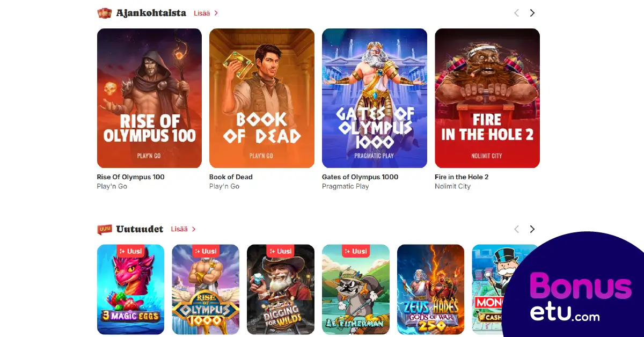Screen dimensions: 644x337
Task: Expand Ajankohtaista via the Lisää chevron
Action: point(216,13)
